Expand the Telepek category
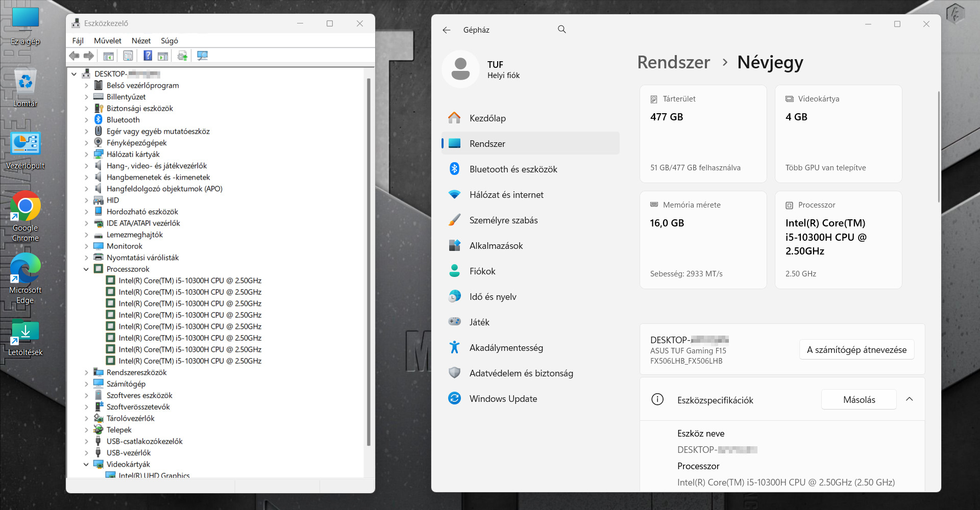This screenshot has width=980, height=510. 86,430
